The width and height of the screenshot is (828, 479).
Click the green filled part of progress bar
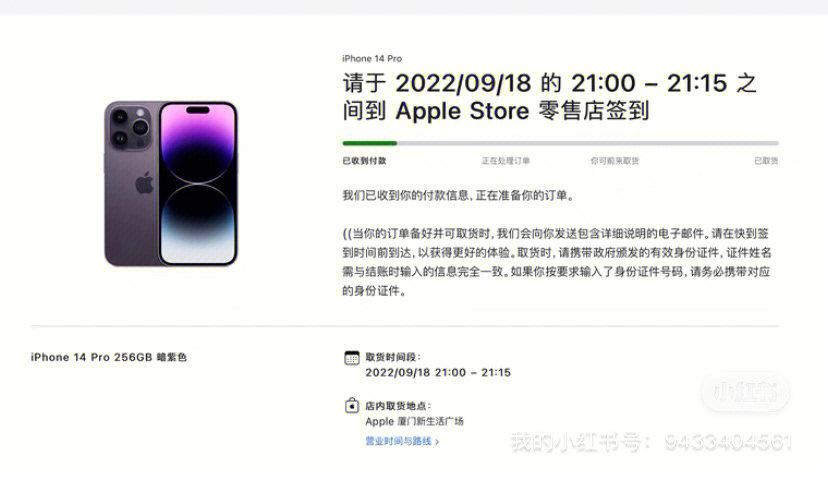click(x=369, y=143)
